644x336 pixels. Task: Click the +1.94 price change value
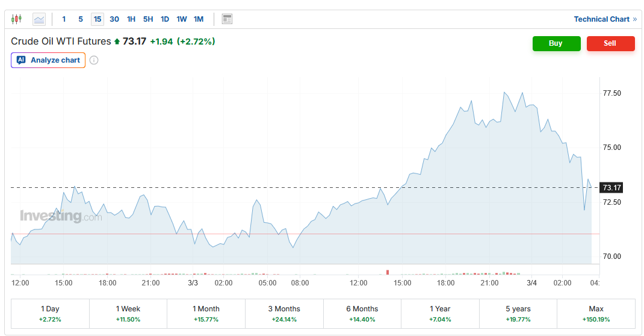pyautogui.click(x=161, y=42)
